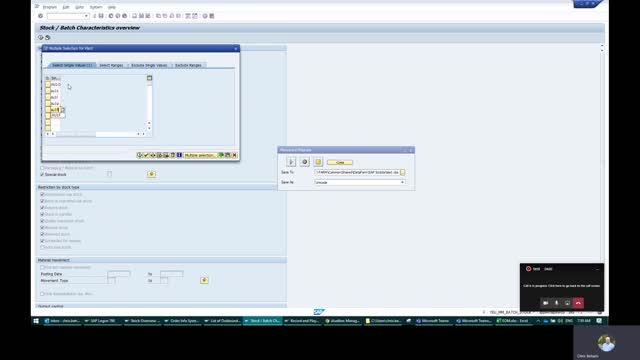Click the Import from text file icon in dialog
The height and width of the screenshot is (360, 640).
click(x=221, y=155)
